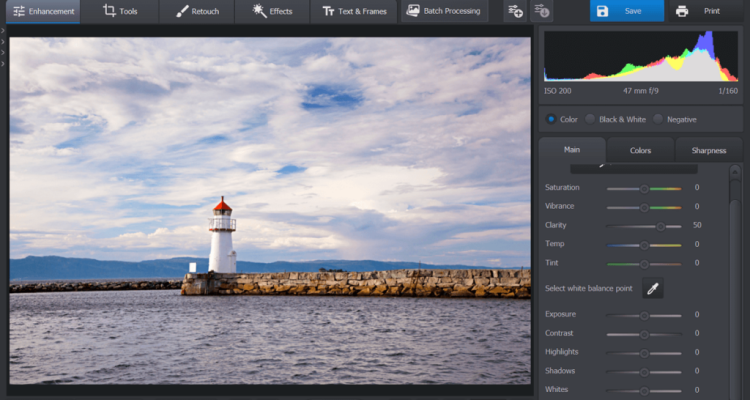Switch to the Main settings tab
The image size is (750, 400).
coord(572,150)
